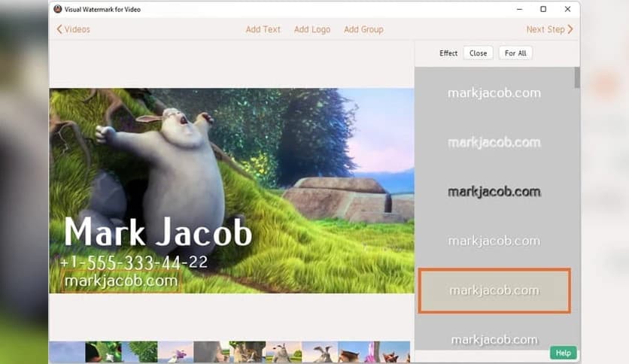Screen dimensions: 629x364
Task: Proceed to Next Step
Action: click(x=549, y=29)
